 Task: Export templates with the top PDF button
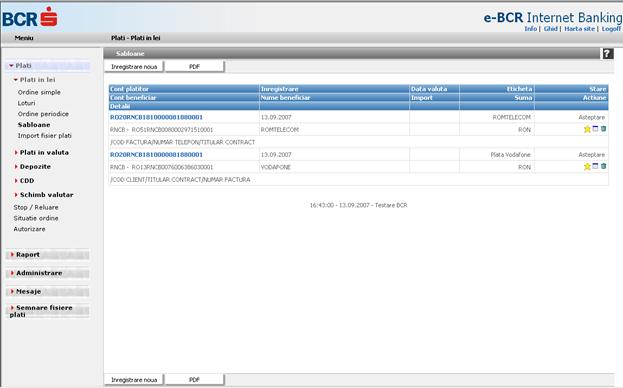click(194, 67)
